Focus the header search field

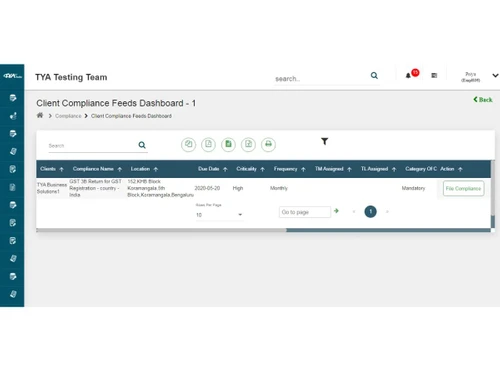(321, 79)
